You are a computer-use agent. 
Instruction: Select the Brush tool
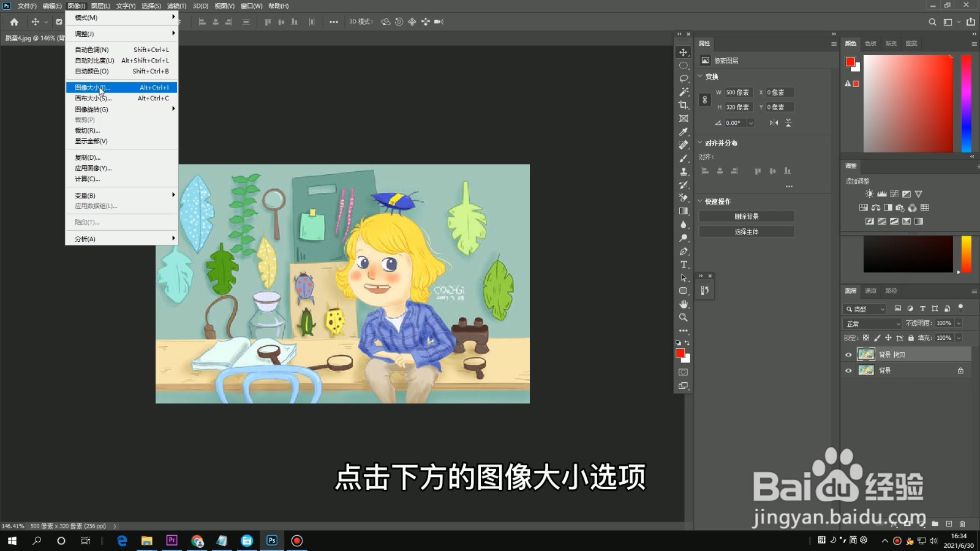[684, 159]
